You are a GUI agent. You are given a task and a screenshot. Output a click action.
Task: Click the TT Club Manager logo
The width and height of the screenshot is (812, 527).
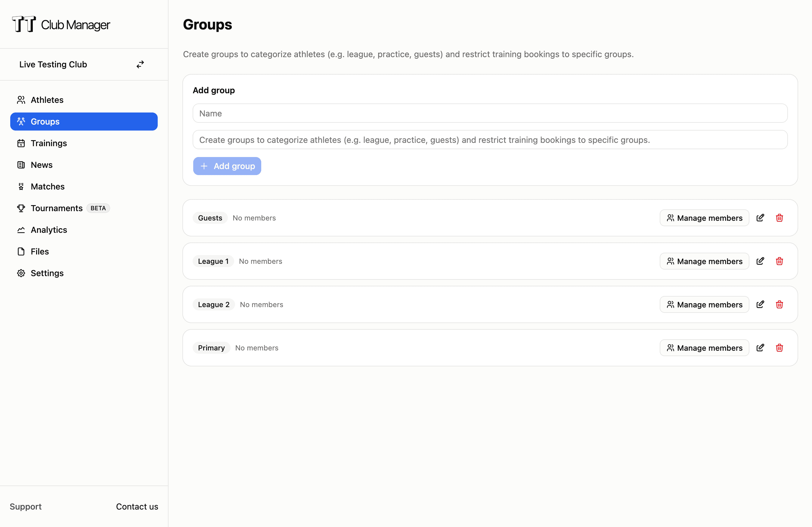pos(61,24)
